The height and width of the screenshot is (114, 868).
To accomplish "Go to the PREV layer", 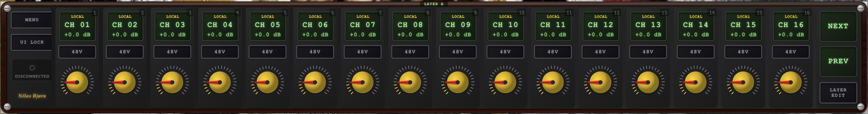I will click(x=838, y=61).
